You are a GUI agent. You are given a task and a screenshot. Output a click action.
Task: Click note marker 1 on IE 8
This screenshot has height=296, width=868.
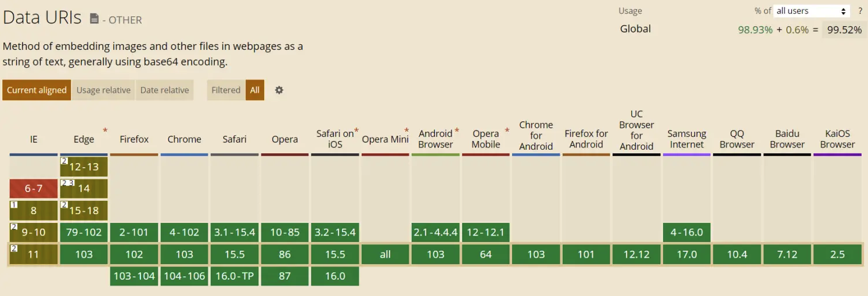click(x=13, y=205)
